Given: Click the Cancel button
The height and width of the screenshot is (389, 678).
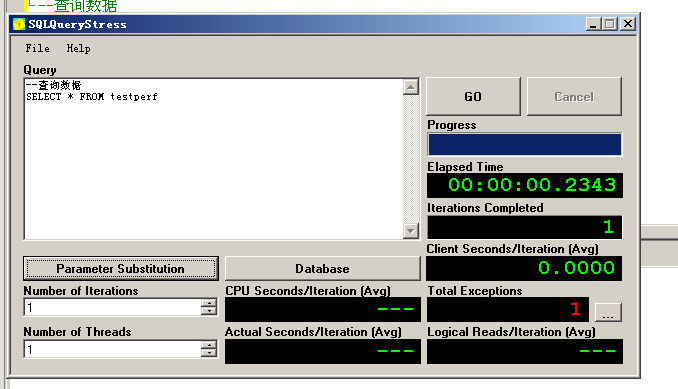Looking at the screenshot, I should 574,96.
